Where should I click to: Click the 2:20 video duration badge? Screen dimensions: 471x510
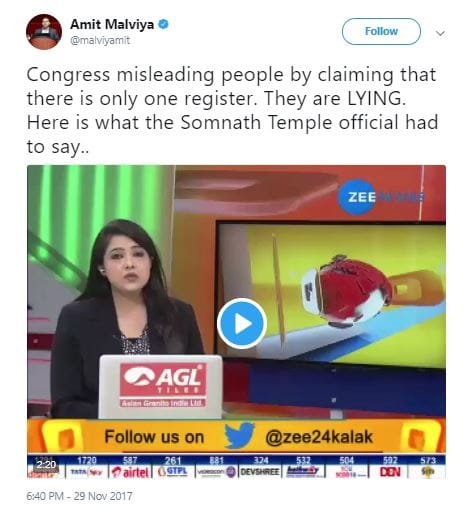46,464
